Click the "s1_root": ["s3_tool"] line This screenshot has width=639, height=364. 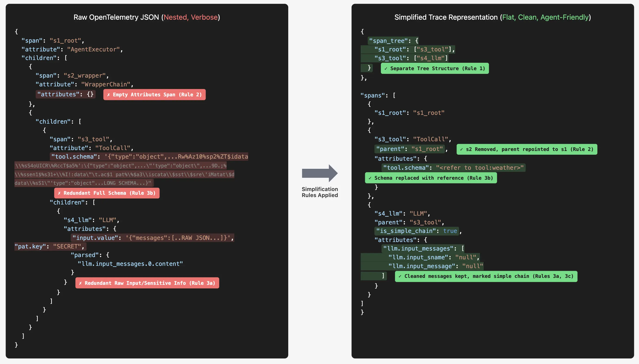click(414, 49)
